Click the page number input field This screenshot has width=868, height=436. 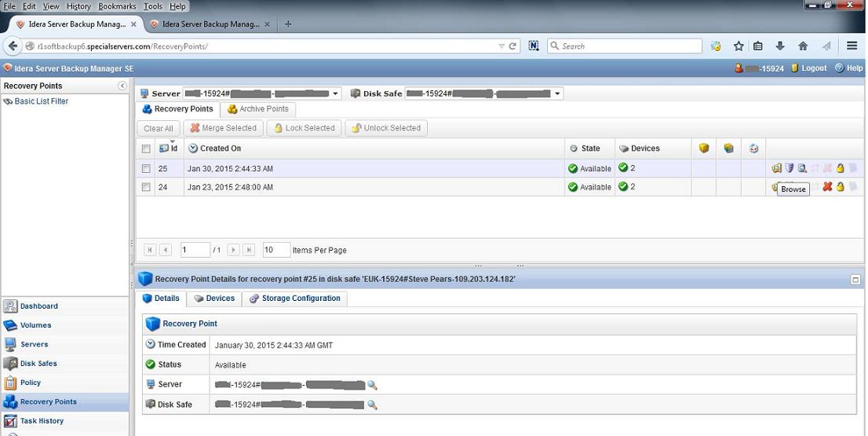[x=195, y=250]
